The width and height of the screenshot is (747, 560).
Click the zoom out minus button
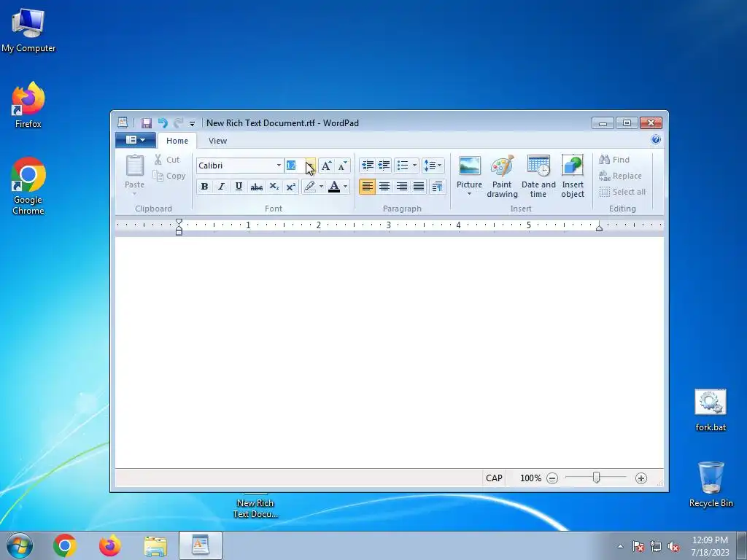[552, 478]
